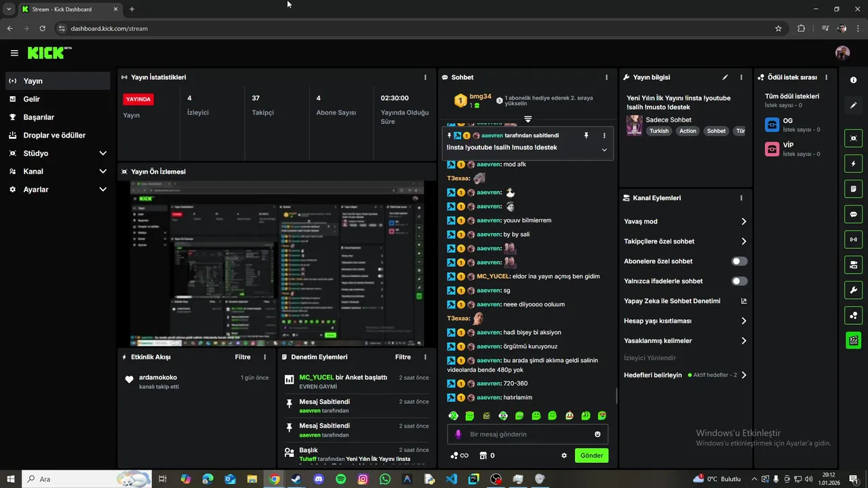
Task: Toggle the reward points widget icon in right bar
Action: click(853, 315)
